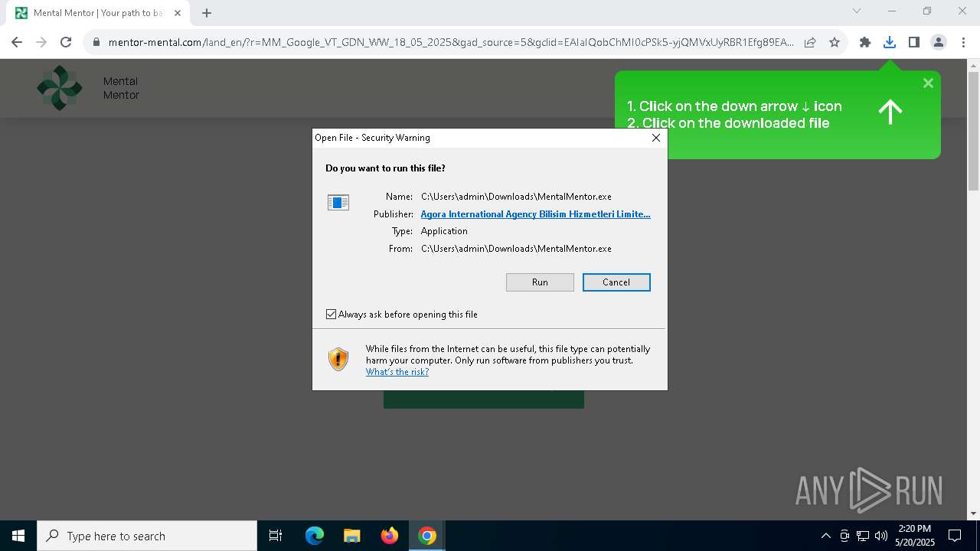Open Chrome extensions puzzle icon
The height and width of the screenshot is (551, 980).
point(865,42)
